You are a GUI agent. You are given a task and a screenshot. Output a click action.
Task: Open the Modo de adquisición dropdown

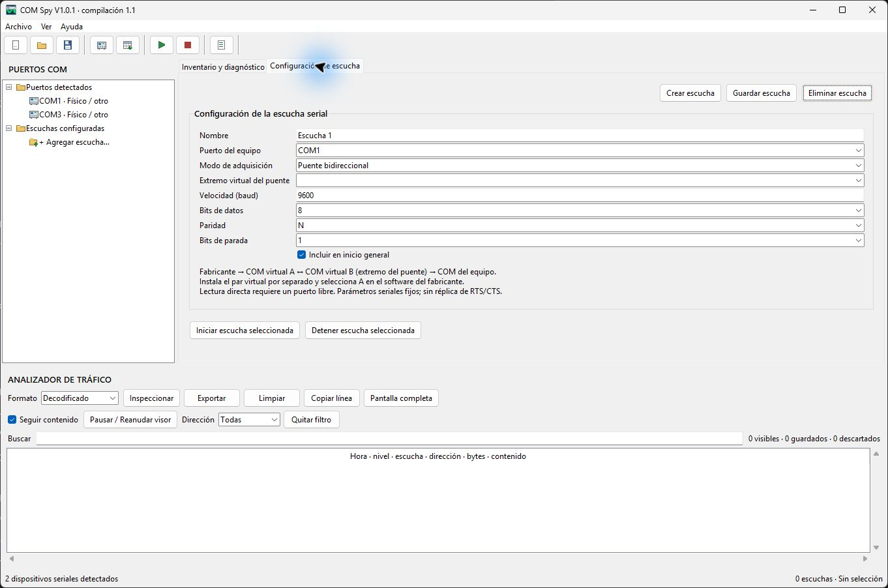[x=580, y=166]
